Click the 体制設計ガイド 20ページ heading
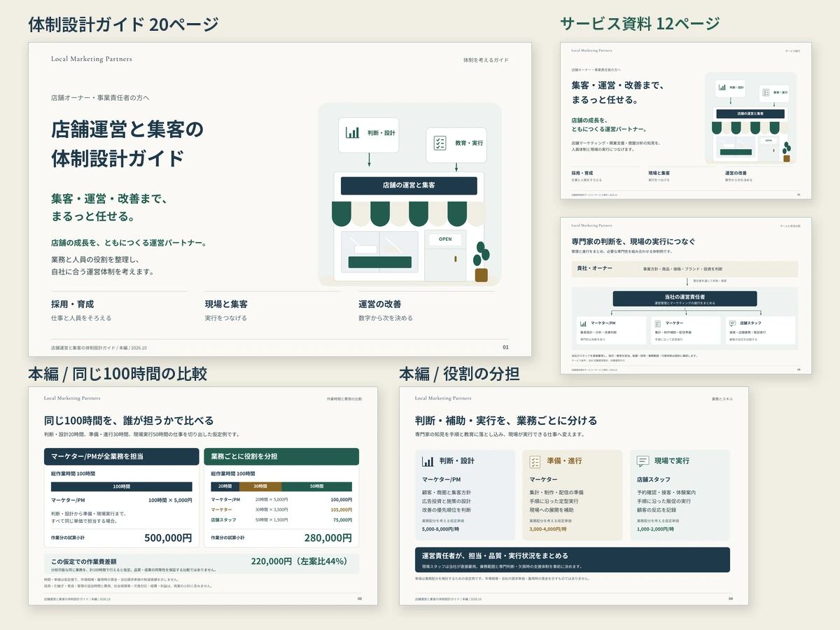This screenshot has width=840, height=630. (x=123, y=24)
